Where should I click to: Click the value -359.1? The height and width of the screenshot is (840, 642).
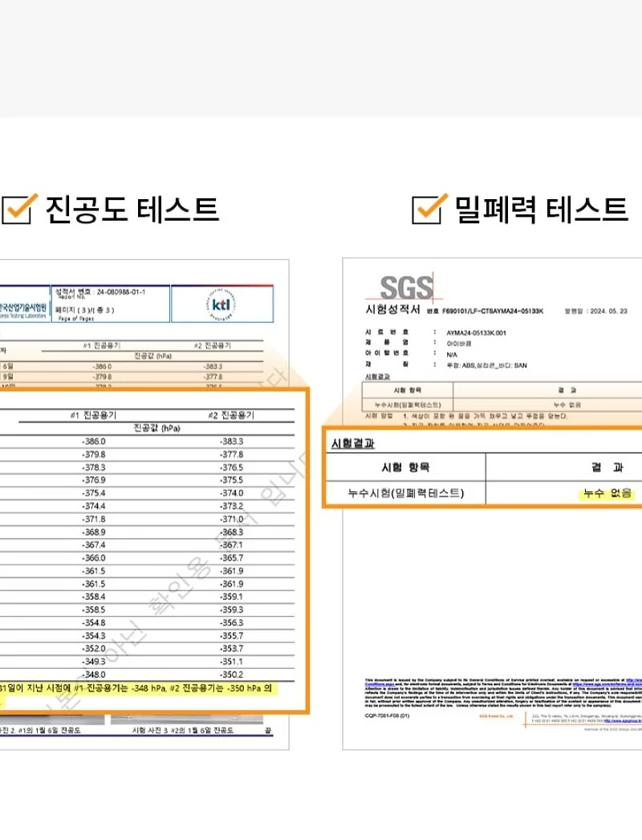click(231, 597)
